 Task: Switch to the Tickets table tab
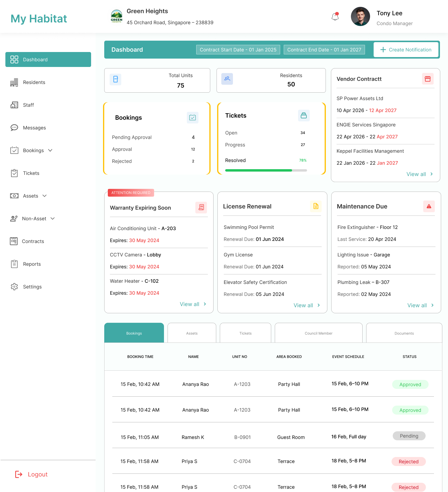tap(246, 333)
